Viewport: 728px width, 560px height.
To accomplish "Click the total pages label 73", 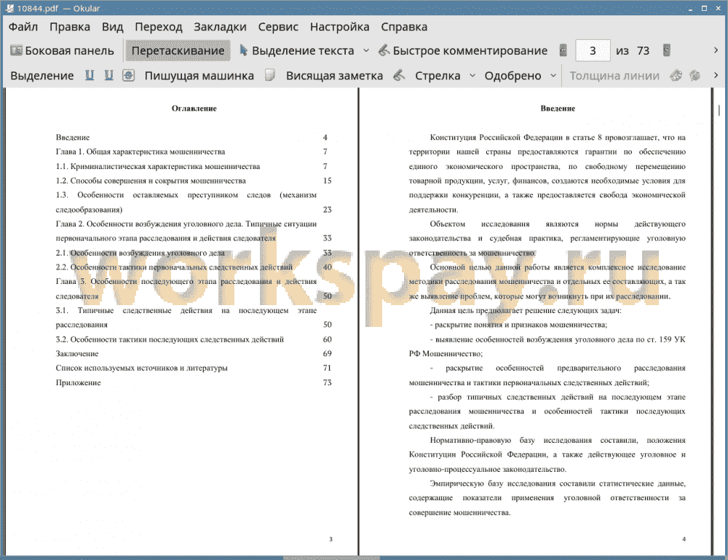I will [643, 51].
